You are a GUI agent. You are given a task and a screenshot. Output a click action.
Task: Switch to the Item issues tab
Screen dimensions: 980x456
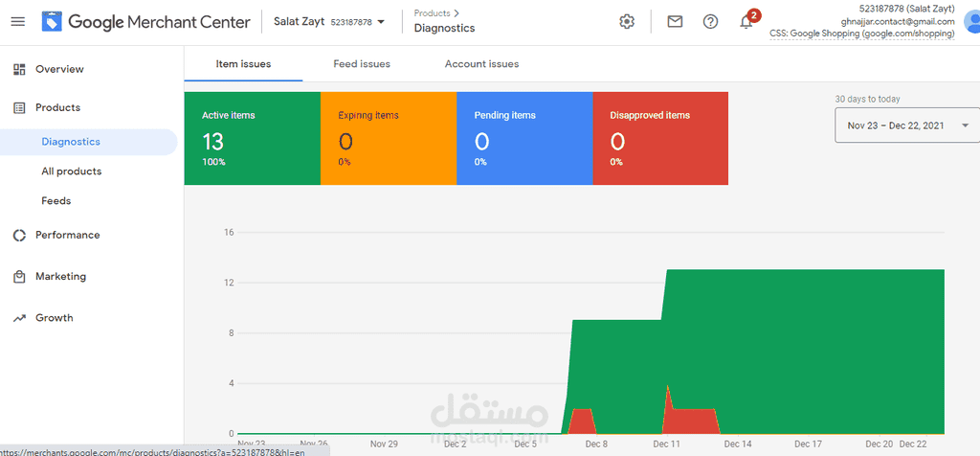(243, 64)
